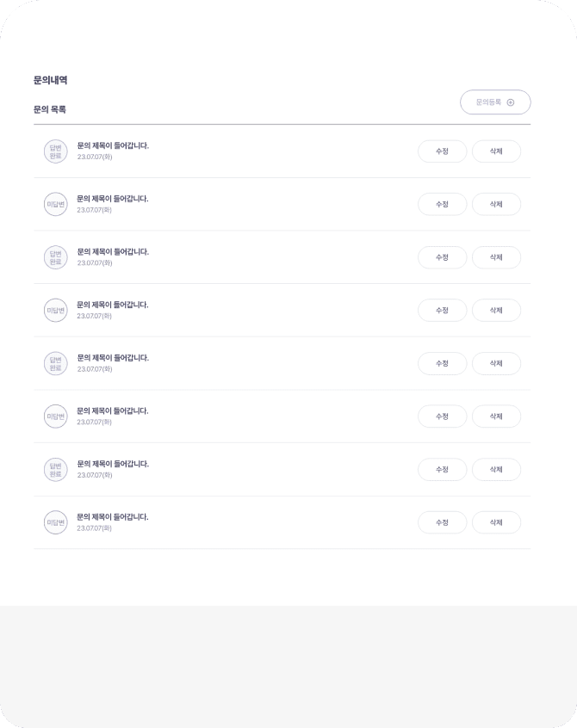
Task: Click 답변완료 badge in the seventh inquiry row
Action: pyautogui.click(x=55, y=470)
